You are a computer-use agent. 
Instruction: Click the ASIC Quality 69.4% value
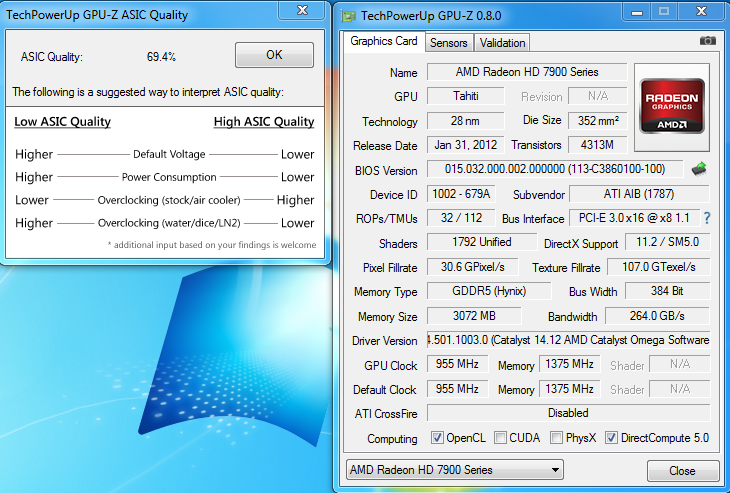(x=161, y=57)
